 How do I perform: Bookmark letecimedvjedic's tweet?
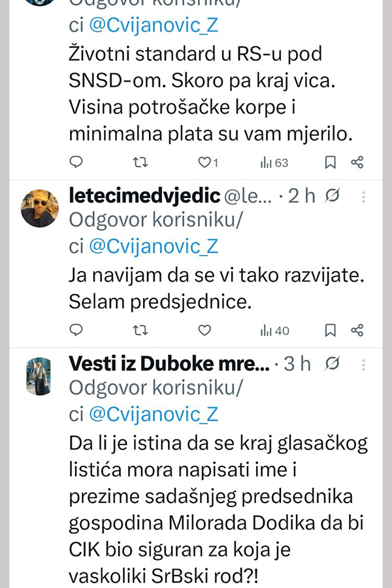pos(331,331)
